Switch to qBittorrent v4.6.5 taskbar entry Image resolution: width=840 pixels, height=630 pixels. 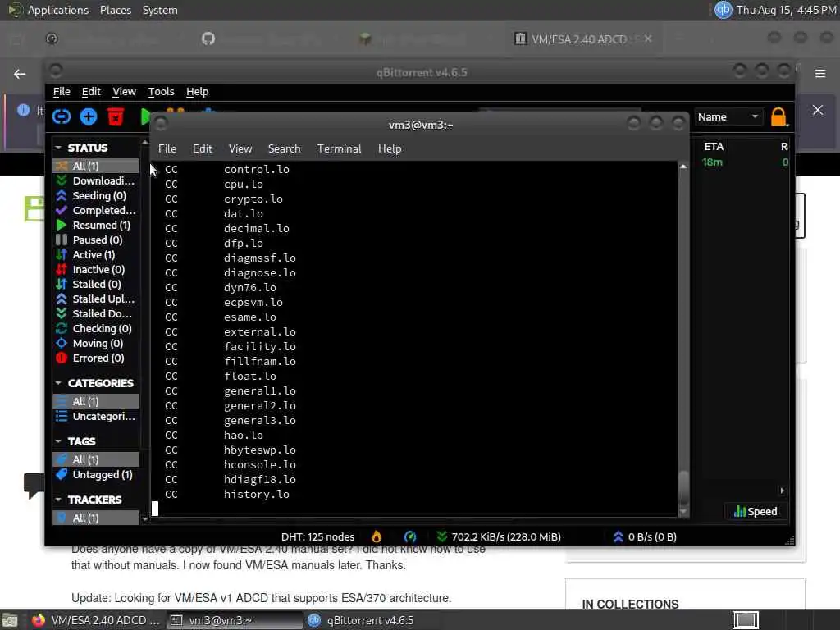(370, 620)
